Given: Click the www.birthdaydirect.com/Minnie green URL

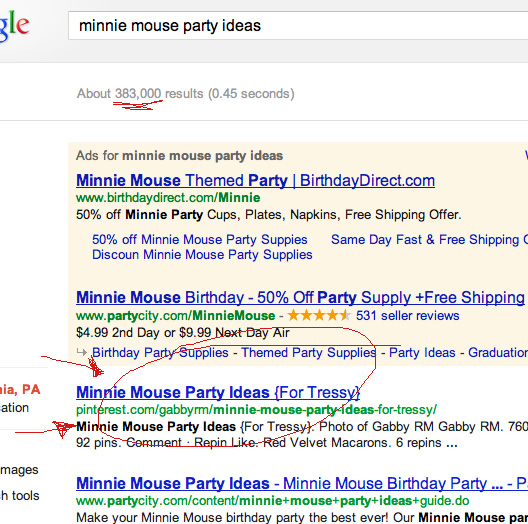Looking at the screenshot, I should click(x=168, y=197).
